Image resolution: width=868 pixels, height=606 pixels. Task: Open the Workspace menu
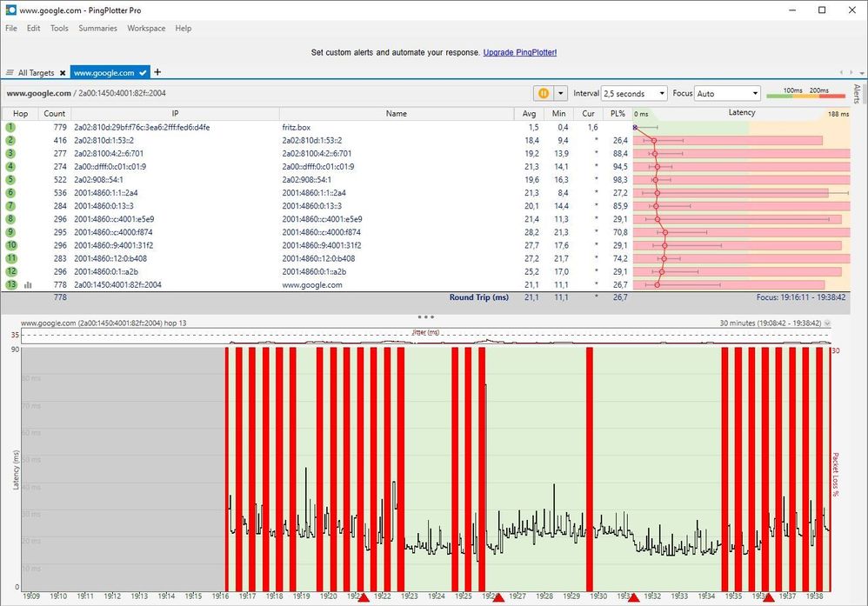(146, 29)
